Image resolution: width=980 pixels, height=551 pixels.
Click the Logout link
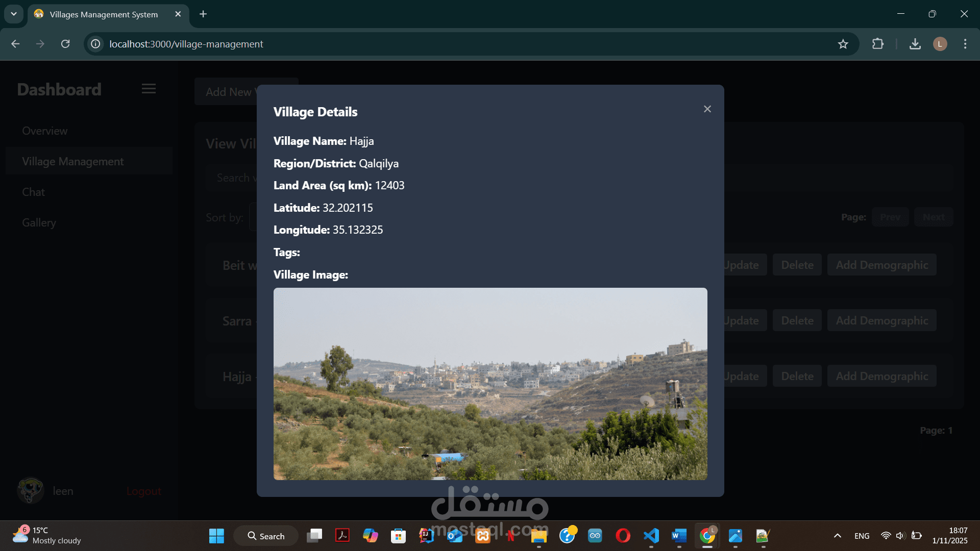coord(143,491)
